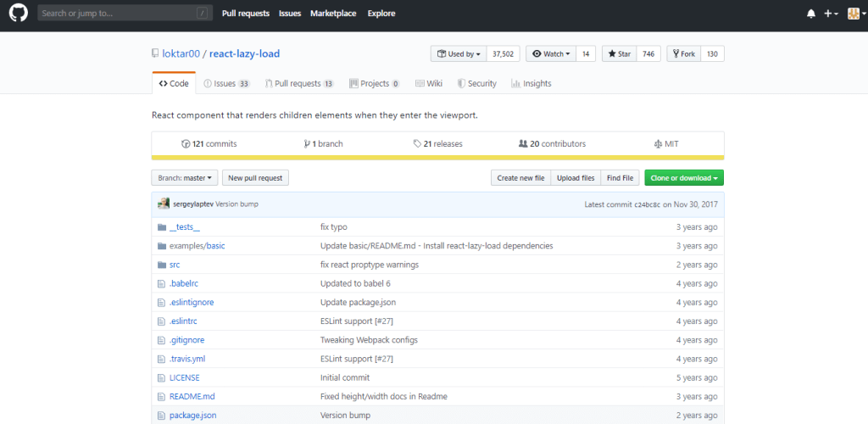Image resolution: width=868 pixels, height=424 pixels.
Task: View the 37,502 dependents count
Action: 504,53
